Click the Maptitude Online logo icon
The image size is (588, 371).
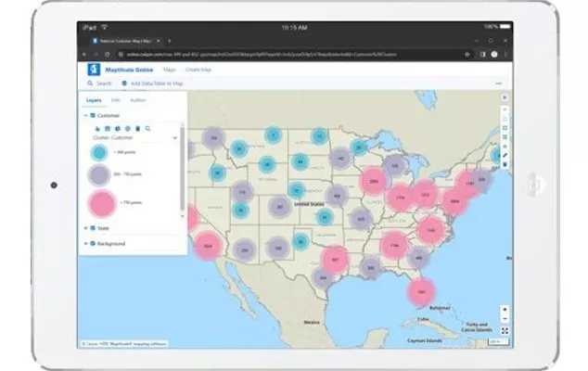coord(93,69)
